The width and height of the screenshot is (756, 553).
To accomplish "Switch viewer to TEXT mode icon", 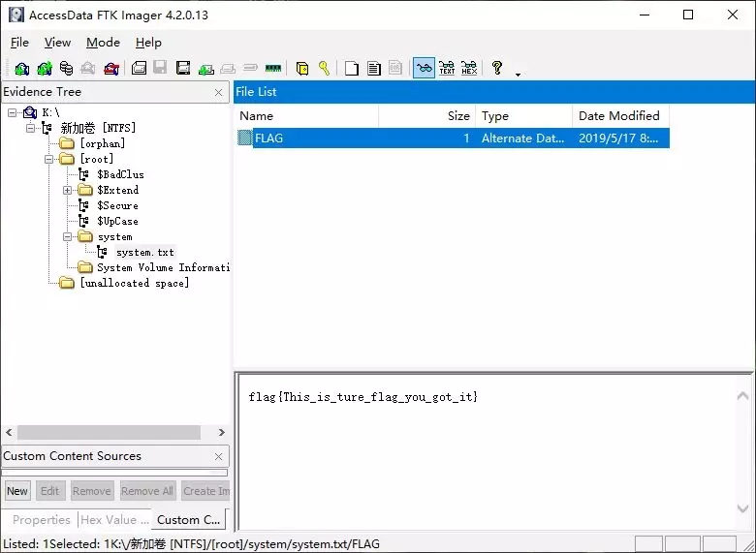I will pos(447,69).
